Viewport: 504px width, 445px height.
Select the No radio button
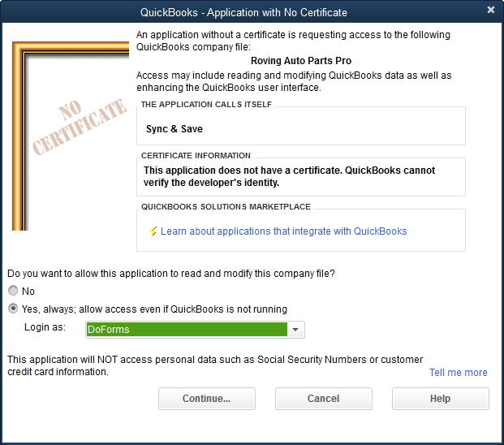13,291
